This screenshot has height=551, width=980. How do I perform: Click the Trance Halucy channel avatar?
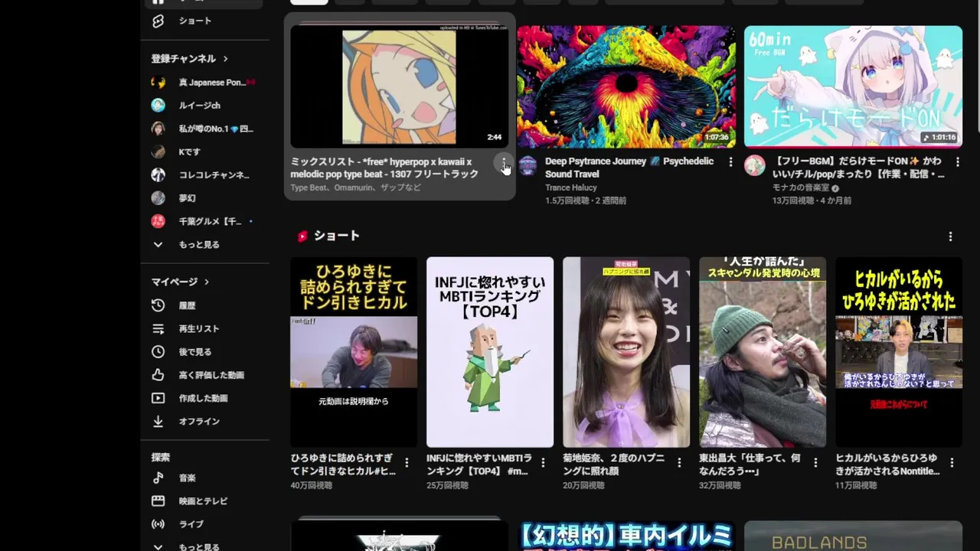[528, 165]
